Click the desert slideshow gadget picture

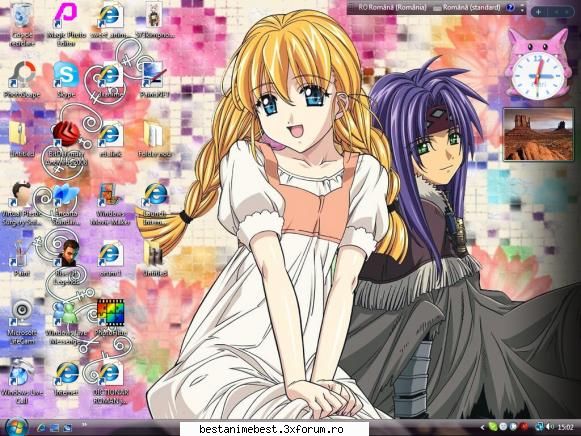538,135
